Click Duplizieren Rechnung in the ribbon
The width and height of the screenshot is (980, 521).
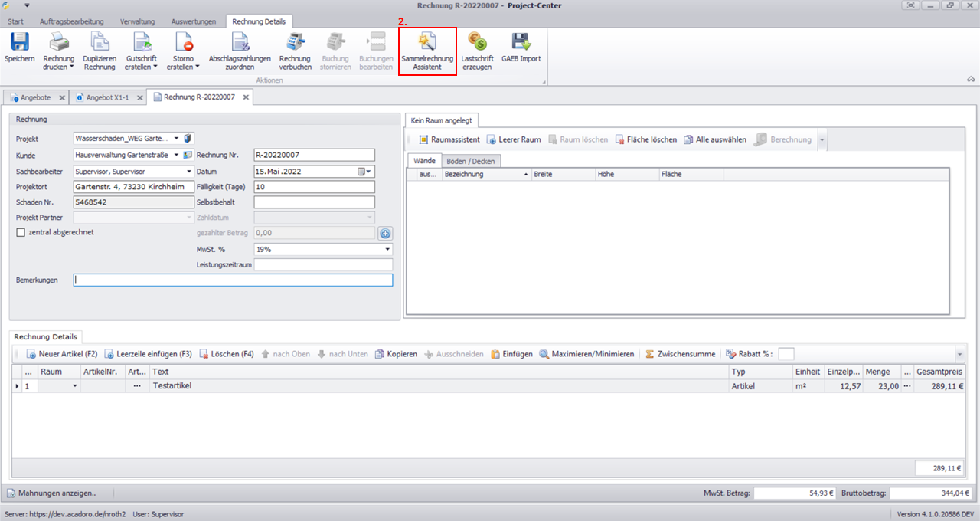pyautogui.click(x=100, y=44)
